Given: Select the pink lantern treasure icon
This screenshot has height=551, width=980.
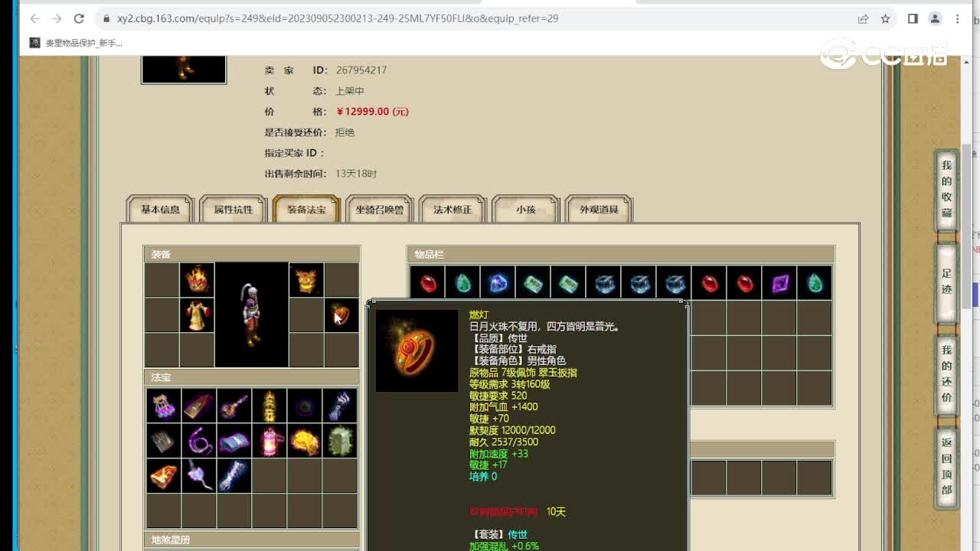Looking at the screenshot, I should 269,441.
